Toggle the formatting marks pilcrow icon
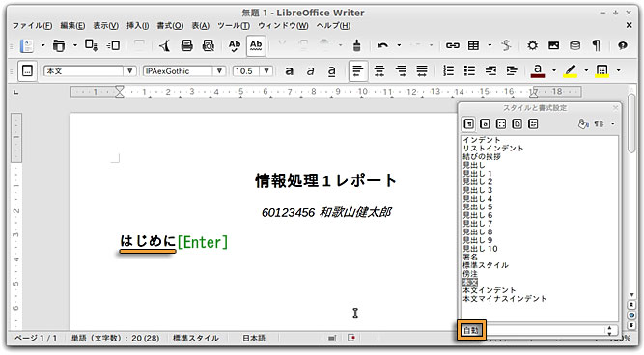Viewport: 644px width, 355px height. (x=597, y=45)
